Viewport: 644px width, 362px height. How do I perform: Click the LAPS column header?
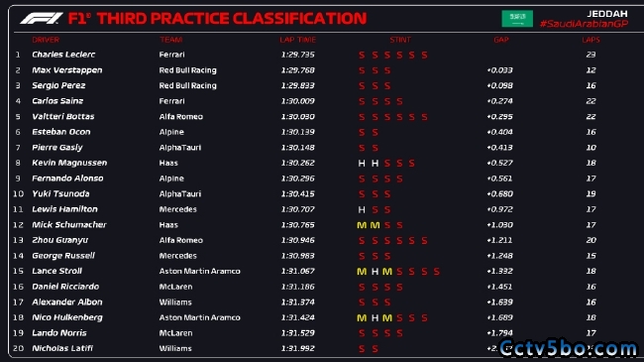tap(591, 40)
